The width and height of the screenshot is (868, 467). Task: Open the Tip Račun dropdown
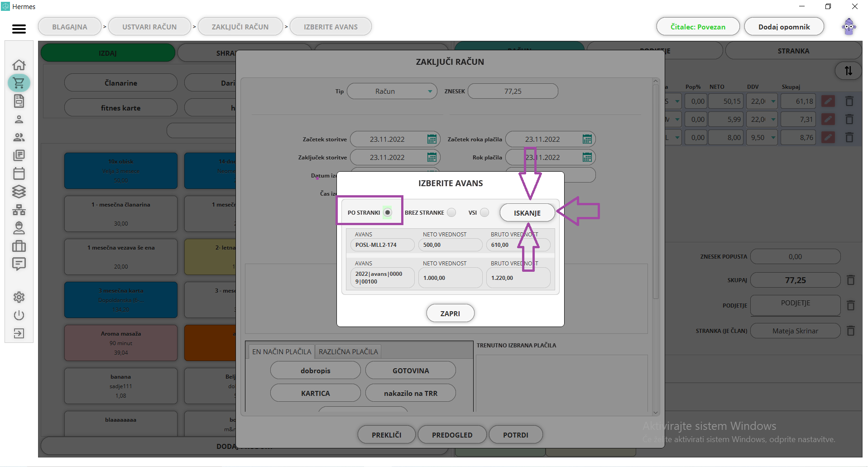[x=392, y=91]
